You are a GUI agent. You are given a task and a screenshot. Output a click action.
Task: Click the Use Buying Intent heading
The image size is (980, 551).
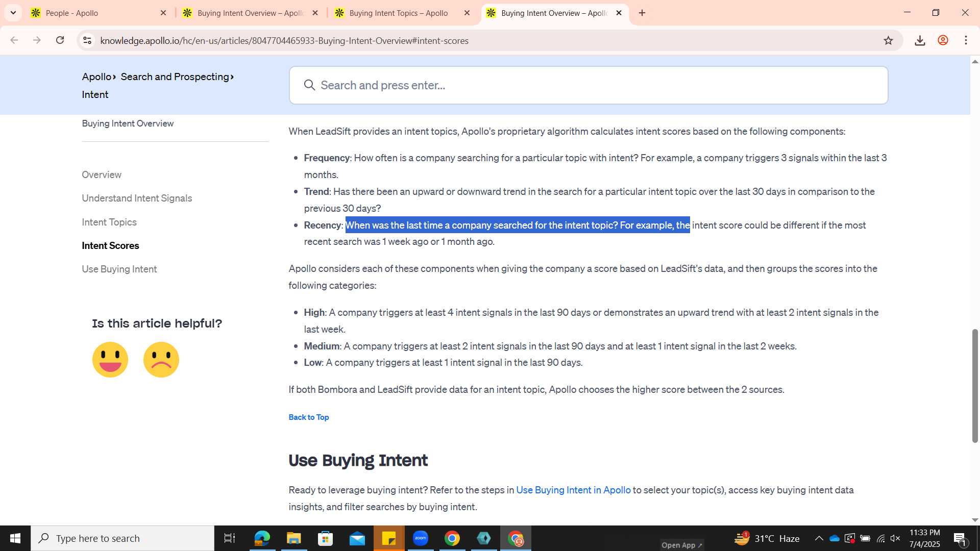358,460
